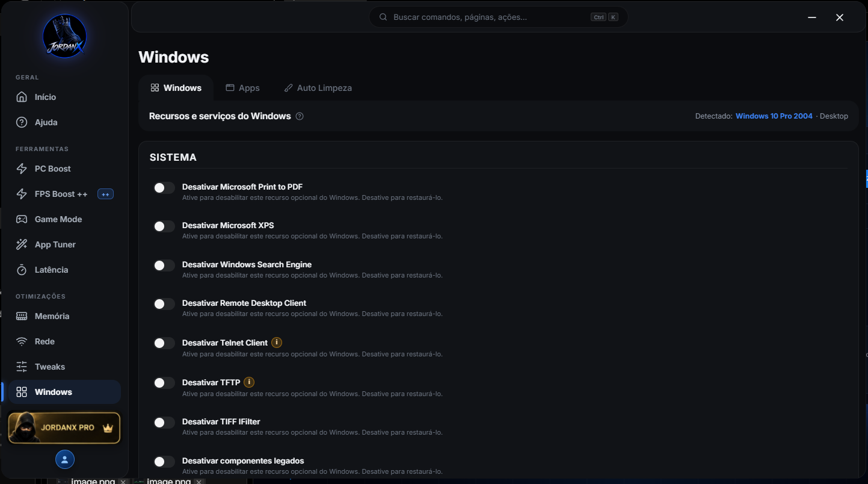Toggle Desativar TIFF IFilter switch
This screenshot has height=484, width=868.
coord(164,423)
